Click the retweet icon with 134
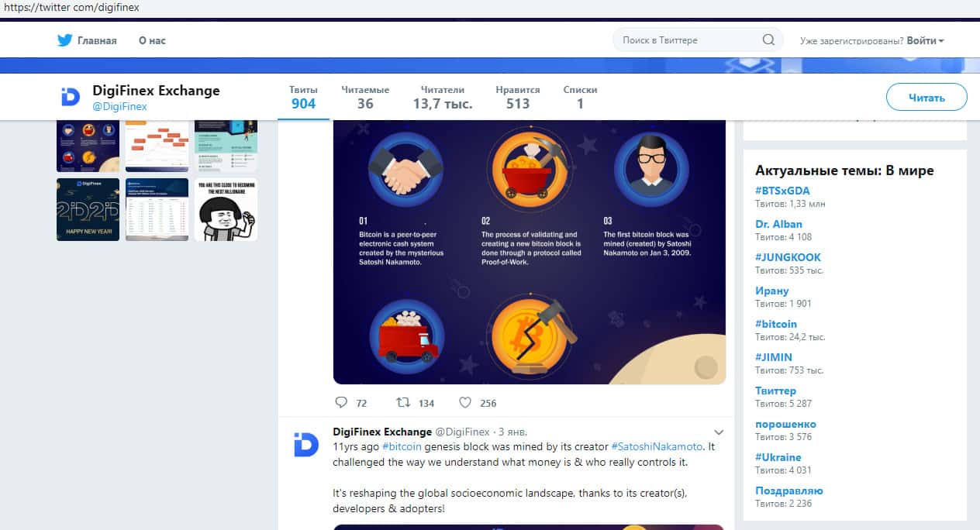The height and width of the screenshot is (530, 980). click(403, 403)
